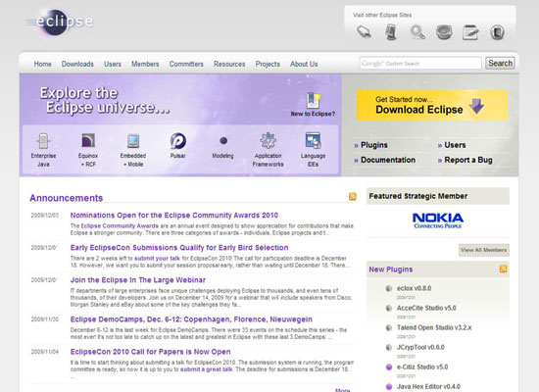Viewport: 539px width, 392px height.
Task: Click the New Plugins RSS feed icon
Action: [504, 269]
